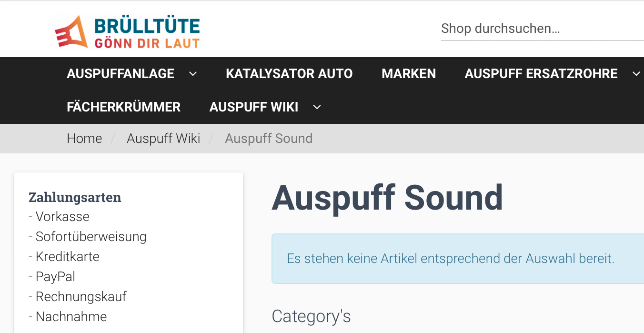
Task: Open the Auspuffanlage menu item
Action: pos(121,74)
